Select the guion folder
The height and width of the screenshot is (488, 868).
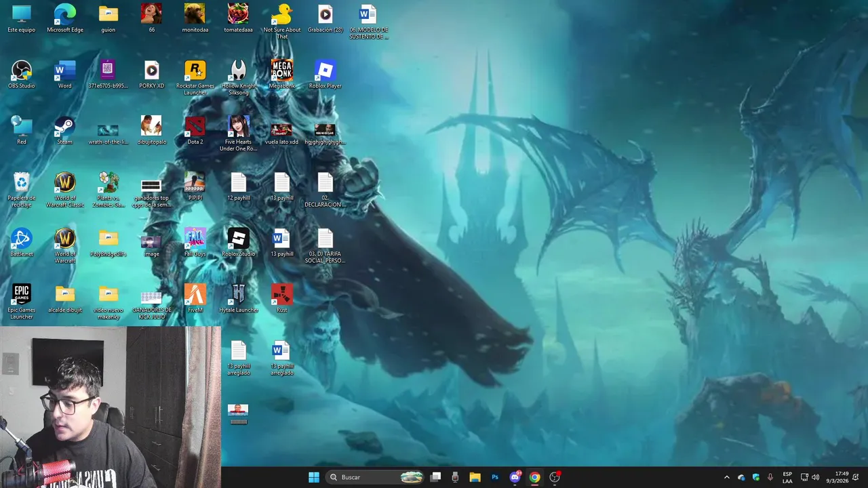[x=108, y=19]
